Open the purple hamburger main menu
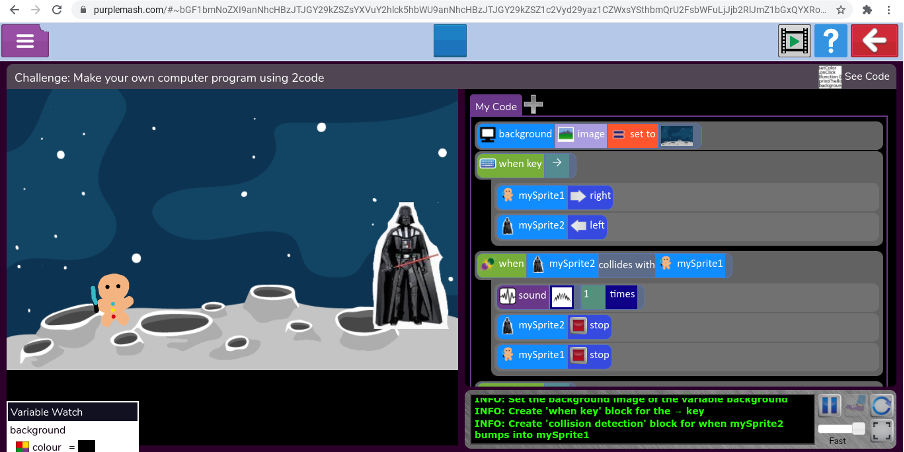This screenshot has width=904, height=452. [25, 41]
